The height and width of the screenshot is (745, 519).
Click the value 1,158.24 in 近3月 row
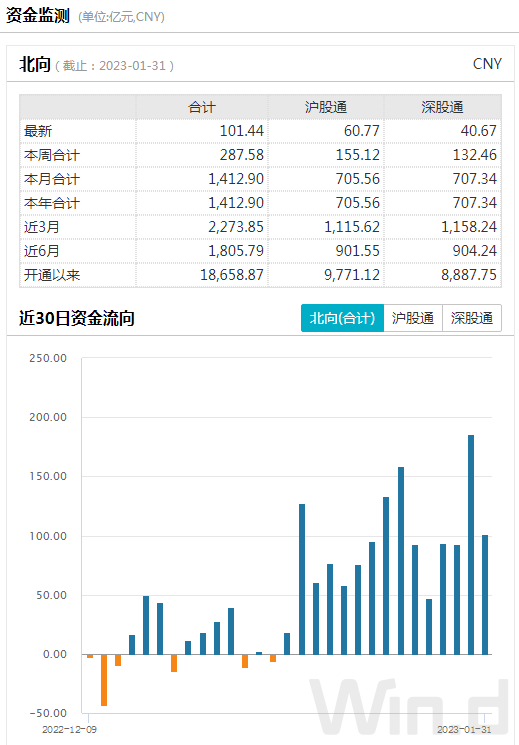click(469, 227)
